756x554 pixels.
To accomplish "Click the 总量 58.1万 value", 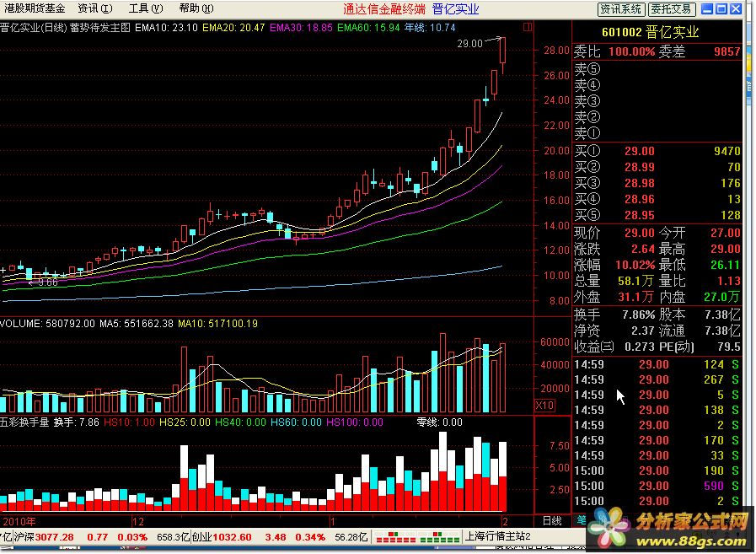I will pos(636,281).
